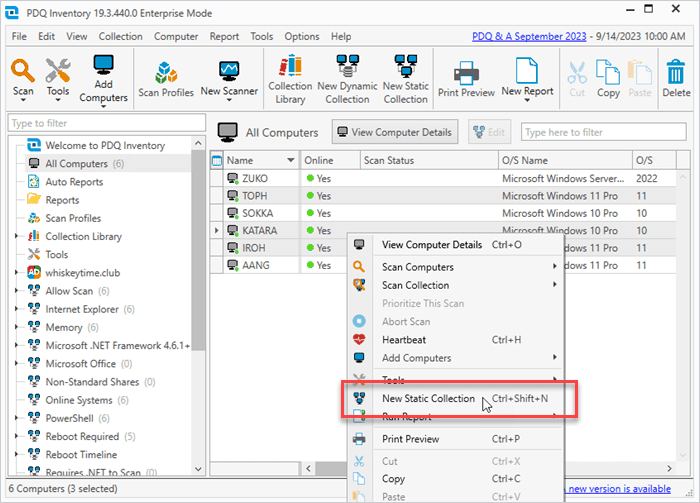Viewport: 700px width, 503px height.
Task: Expand the Allow Scan collection node
Action: (x=17, y=291)
